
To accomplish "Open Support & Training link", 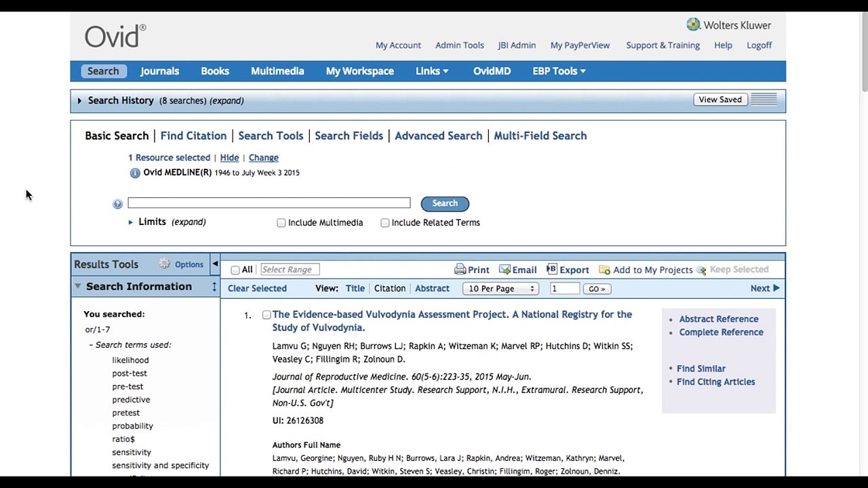I will (x=663, y=45).
